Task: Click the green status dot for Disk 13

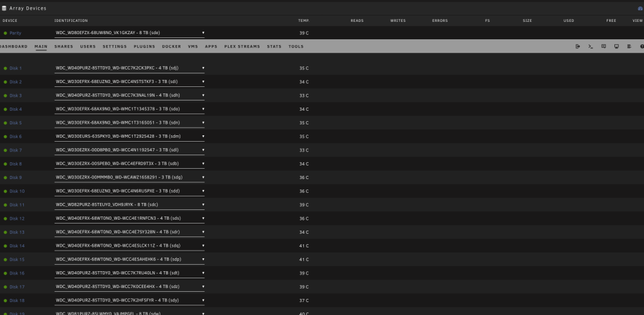Action: (x=5, y=232)
